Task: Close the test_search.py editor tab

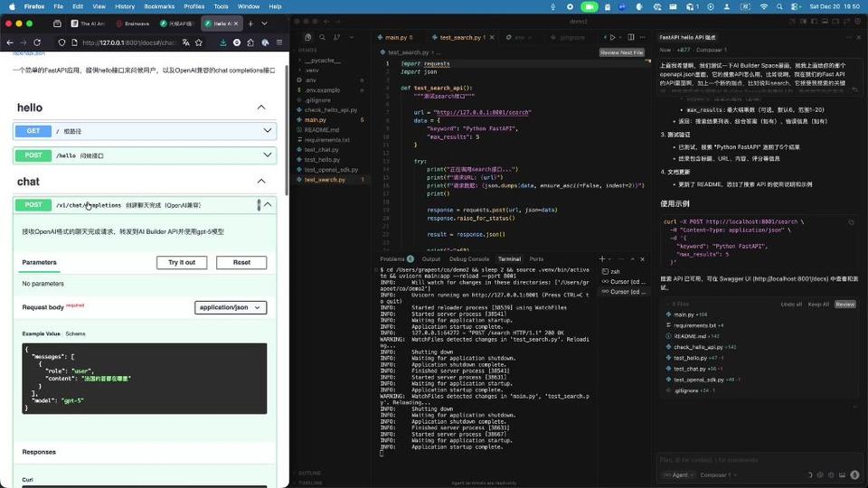Action: click(x=492, y=38)
